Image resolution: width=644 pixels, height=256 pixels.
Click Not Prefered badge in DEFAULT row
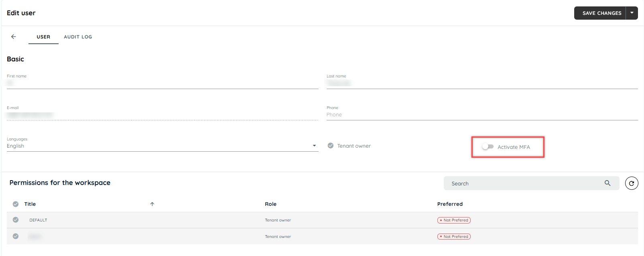point(454,220)
